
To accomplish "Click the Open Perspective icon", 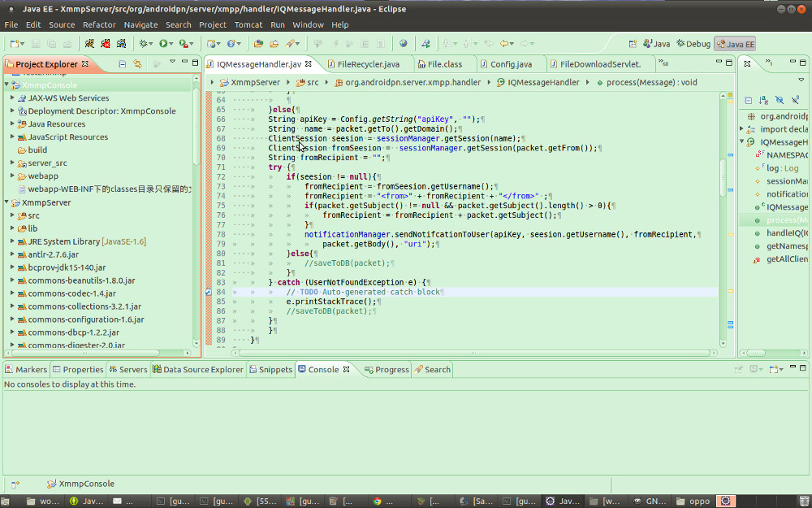I will coord(633,44).
